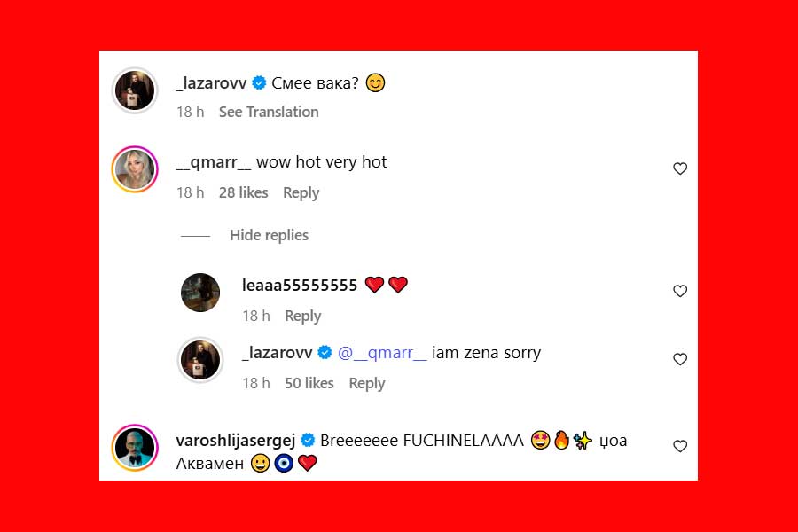Open _lazarovv profile picture at top
This screenshot has width=798, height=532.
[135, 90]
